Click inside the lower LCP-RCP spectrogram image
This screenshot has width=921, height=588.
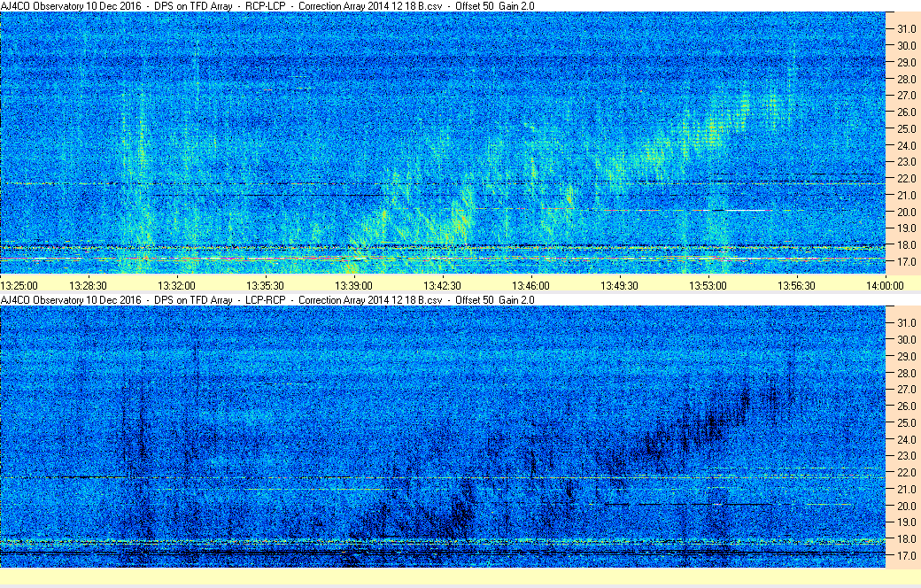(442, 437)
